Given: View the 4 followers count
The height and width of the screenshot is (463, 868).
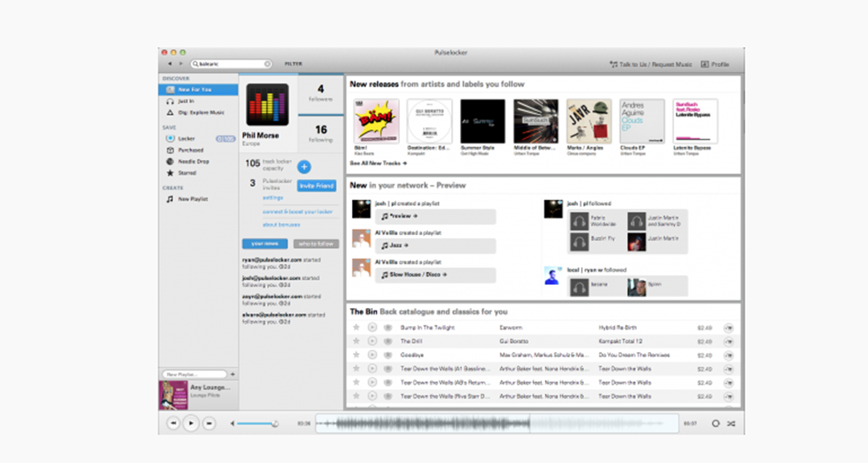Looking at the screenshot, I should coord(321,93).
